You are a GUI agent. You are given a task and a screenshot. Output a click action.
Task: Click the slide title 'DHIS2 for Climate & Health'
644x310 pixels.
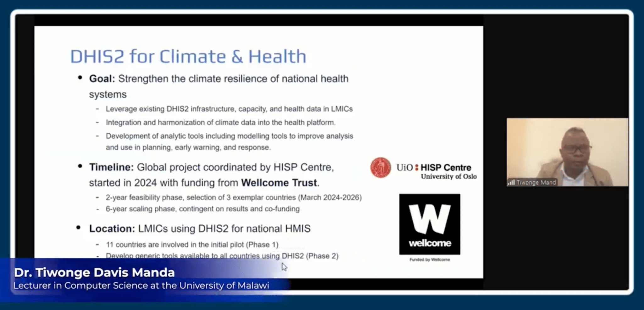pos(188,56)
